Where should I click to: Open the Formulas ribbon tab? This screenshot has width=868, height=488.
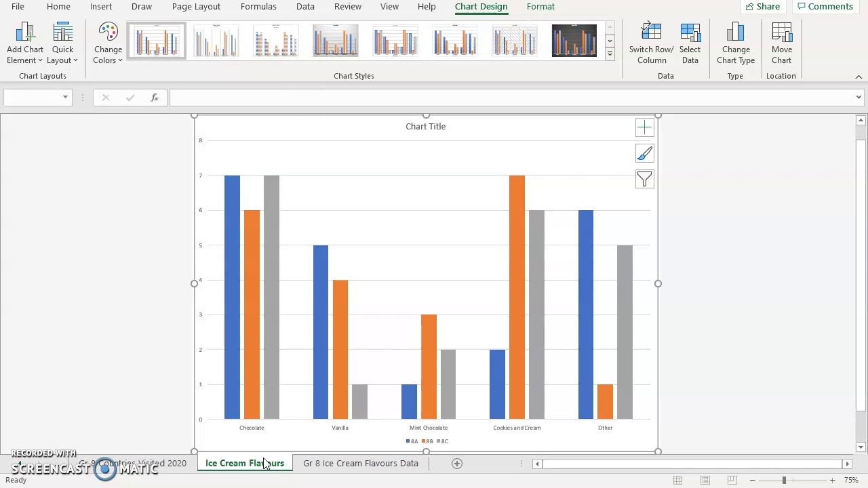tap(258, 6)
